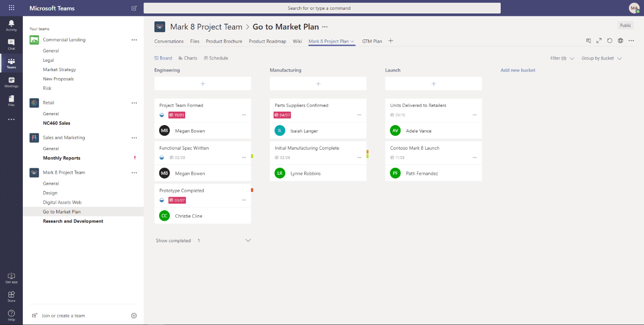
Task: Open Meetings from the sidebar
Action: [11, 82]
